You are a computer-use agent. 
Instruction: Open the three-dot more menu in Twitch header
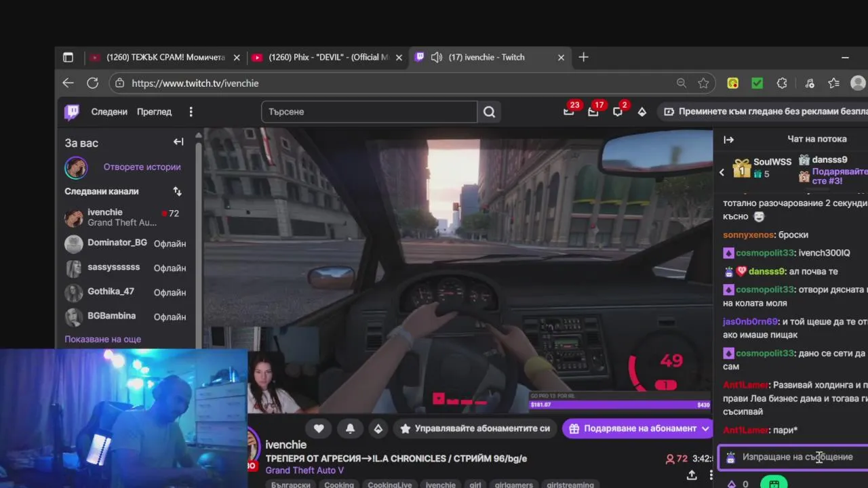pos(191,112)
